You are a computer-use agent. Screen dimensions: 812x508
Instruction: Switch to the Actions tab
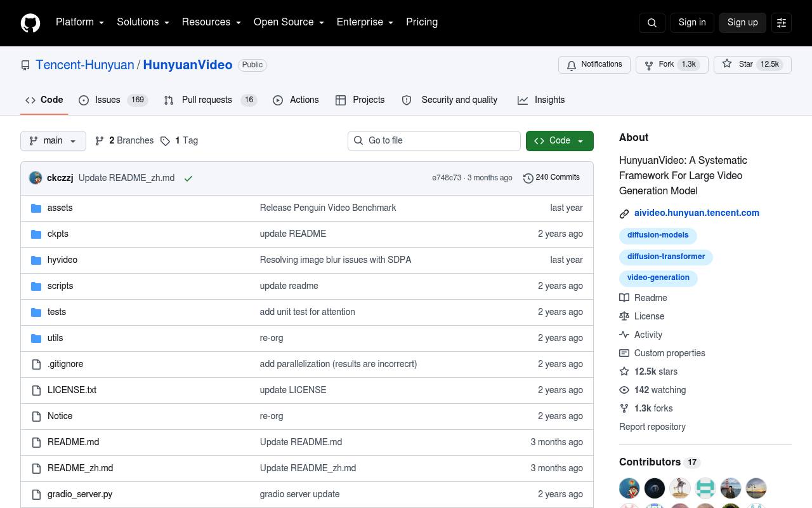pos(296,100)
